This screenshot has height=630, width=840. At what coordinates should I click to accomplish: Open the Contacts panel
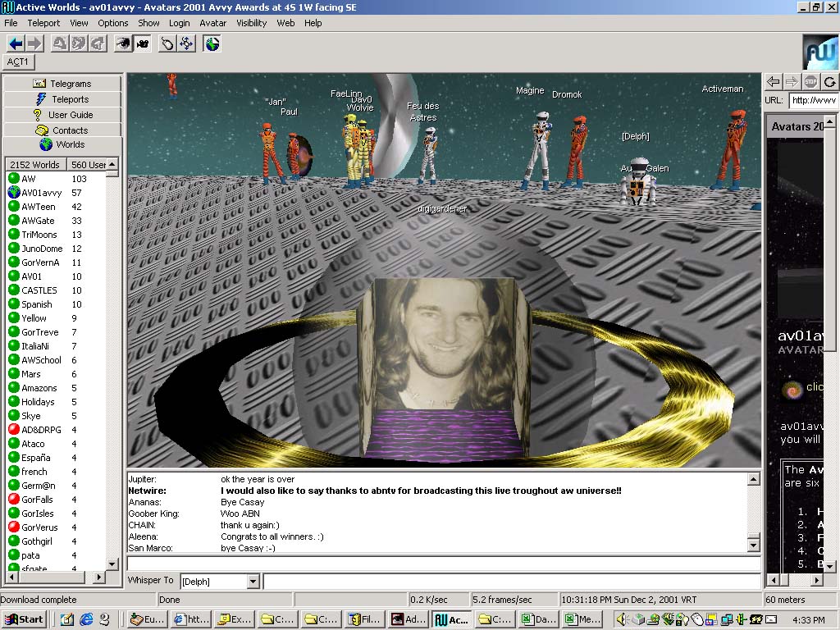click(x=62, y=130)
